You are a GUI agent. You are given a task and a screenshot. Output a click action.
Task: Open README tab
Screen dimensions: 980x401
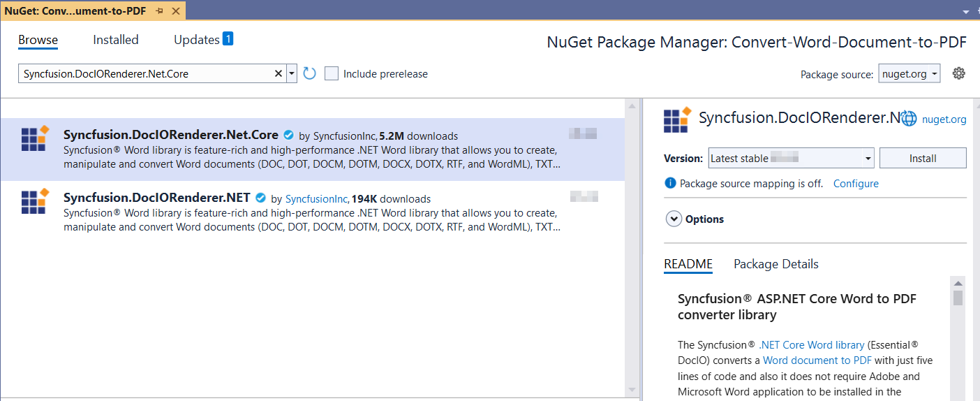pos(688,264)
